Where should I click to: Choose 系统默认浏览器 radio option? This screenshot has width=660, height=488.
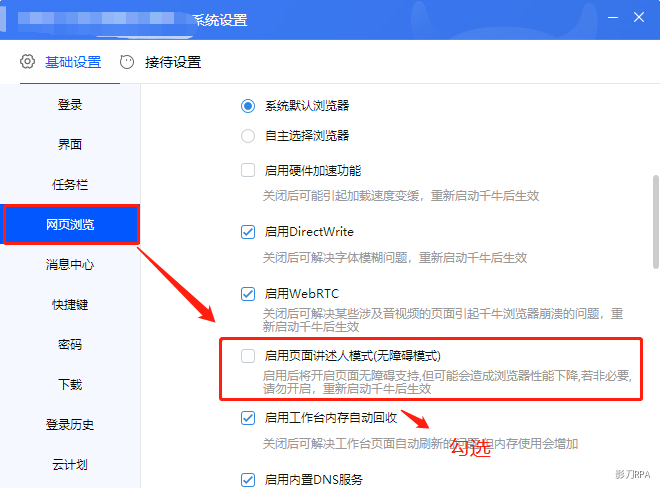pos(248,106)
